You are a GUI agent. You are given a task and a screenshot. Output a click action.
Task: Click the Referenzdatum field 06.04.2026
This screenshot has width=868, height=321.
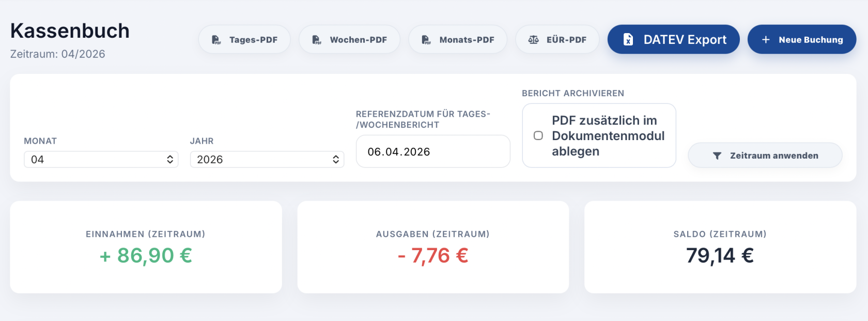click(x=433, y=151)
